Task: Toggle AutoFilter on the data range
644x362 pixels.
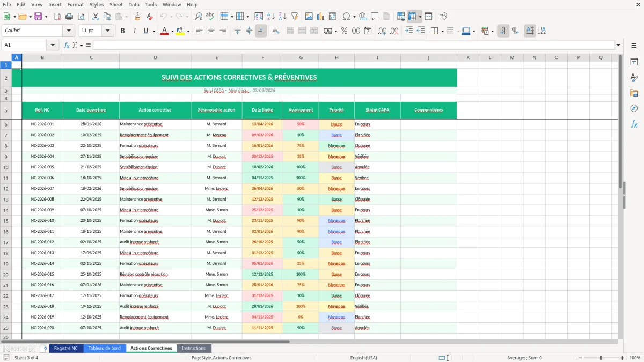Action: tap(295, 17)
